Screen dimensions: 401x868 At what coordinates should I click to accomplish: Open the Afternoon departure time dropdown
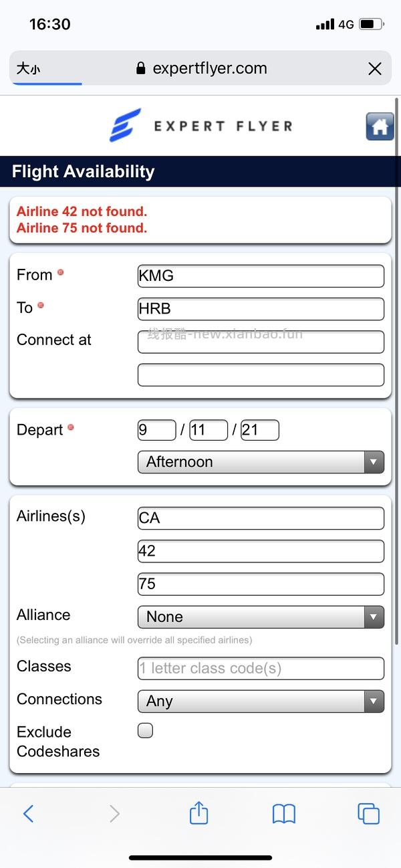(x=261, y=462)
